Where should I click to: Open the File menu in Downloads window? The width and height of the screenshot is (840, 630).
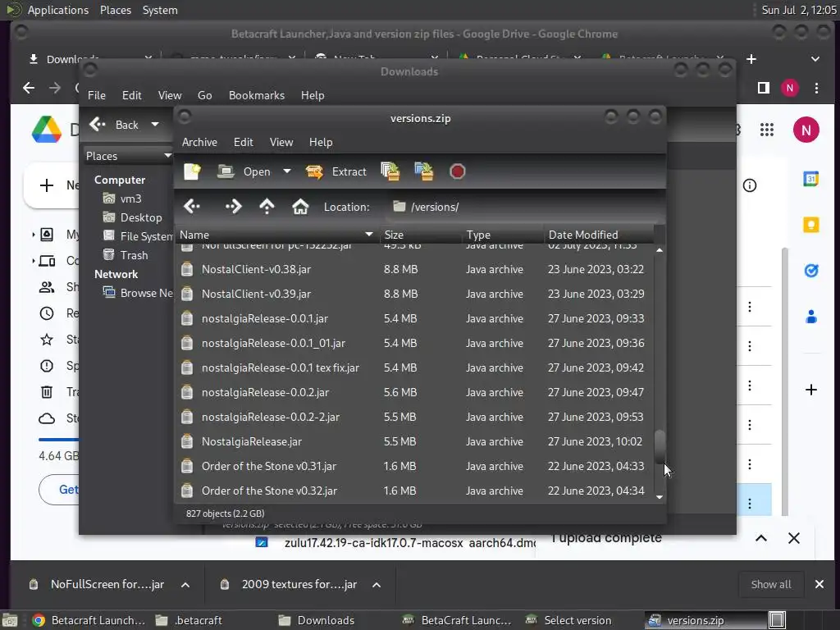97,95
